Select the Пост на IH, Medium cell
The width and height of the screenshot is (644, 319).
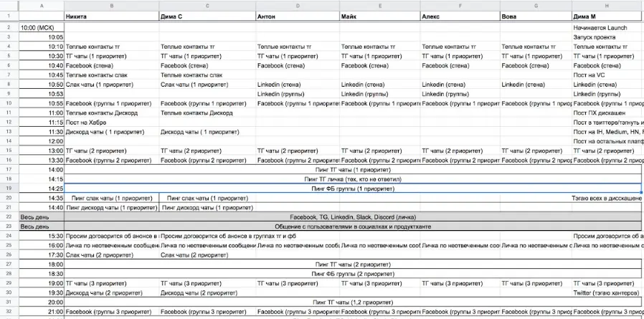pyautogui.click(x=608, y=132)
